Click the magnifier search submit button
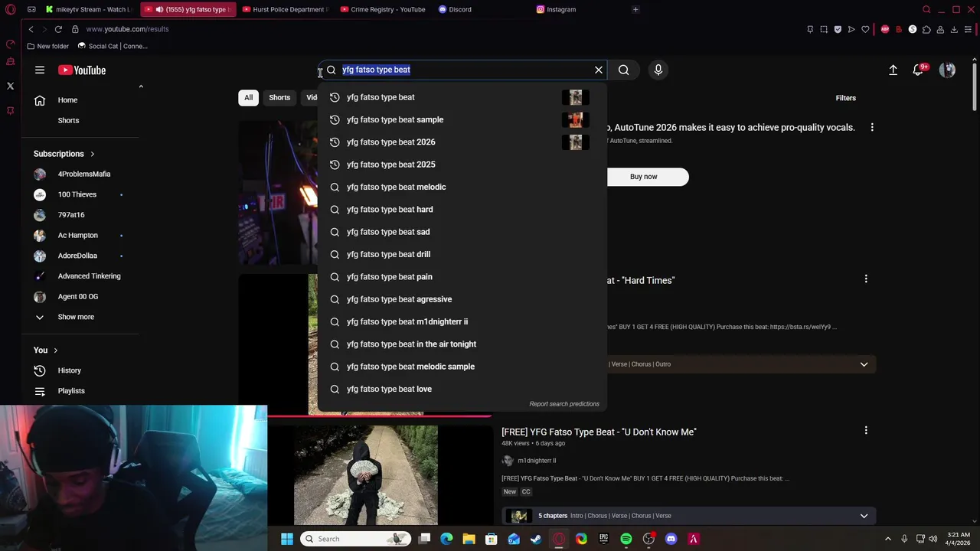This screenshot has height=551, width=980. click(x=624, y=70)
